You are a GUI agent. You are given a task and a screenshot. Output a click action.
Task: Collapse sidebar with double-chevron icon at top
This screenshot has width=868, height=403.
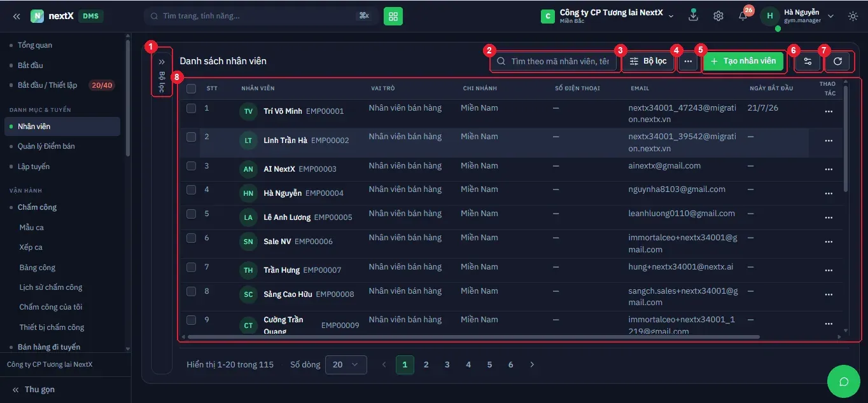17,16
